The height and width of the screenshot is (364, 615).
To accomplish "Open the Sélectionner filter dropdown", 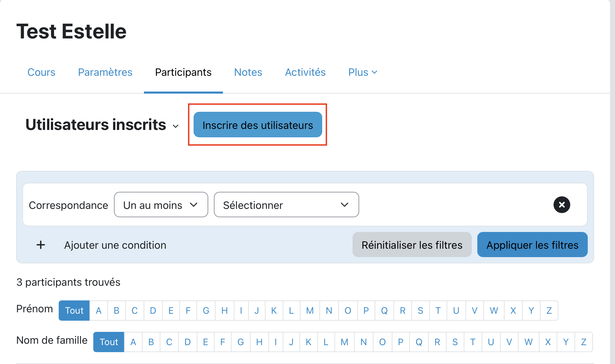I will click(x=286, y=205).
